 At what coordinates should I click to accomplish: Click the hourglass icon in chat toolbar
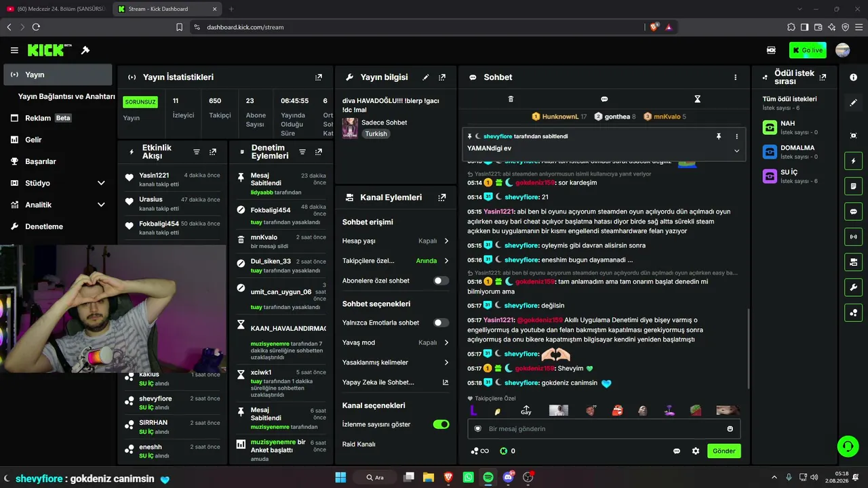697,99
